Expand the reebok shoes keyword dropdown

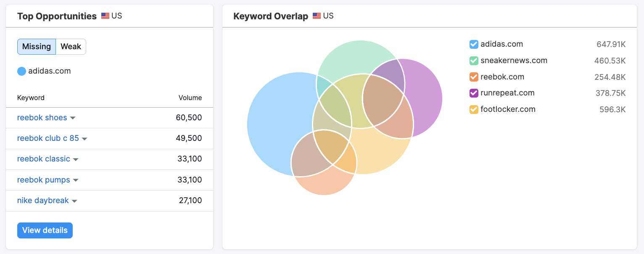click(73, 118)
